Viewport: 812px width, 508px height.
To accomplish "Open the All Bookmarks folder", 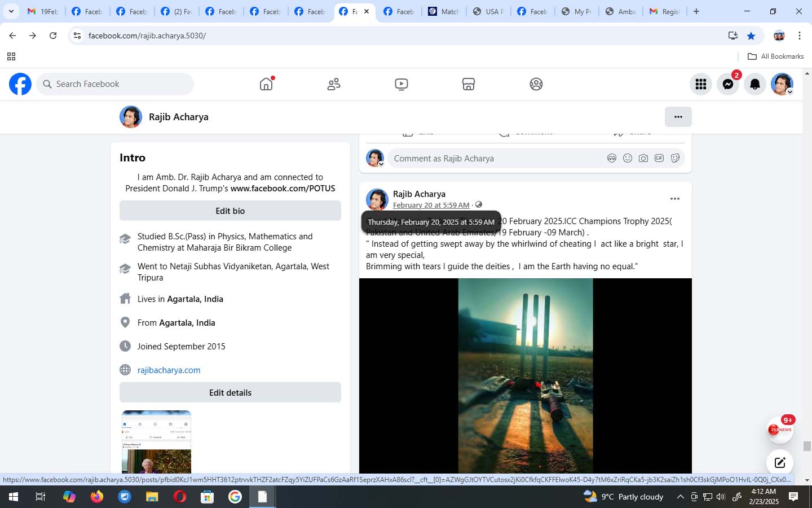I will coord(775,56).
